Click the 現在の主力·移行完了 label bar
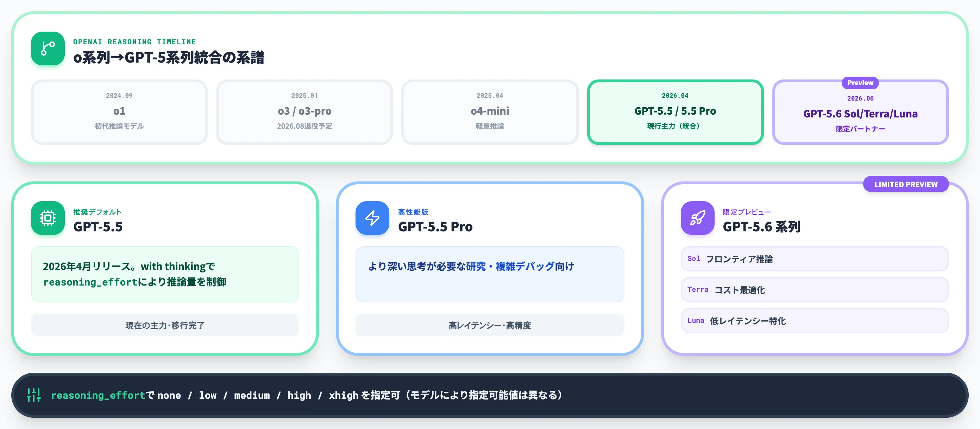Image resolution: width=980 pixels, height=429 pixels. coord(165,325)
